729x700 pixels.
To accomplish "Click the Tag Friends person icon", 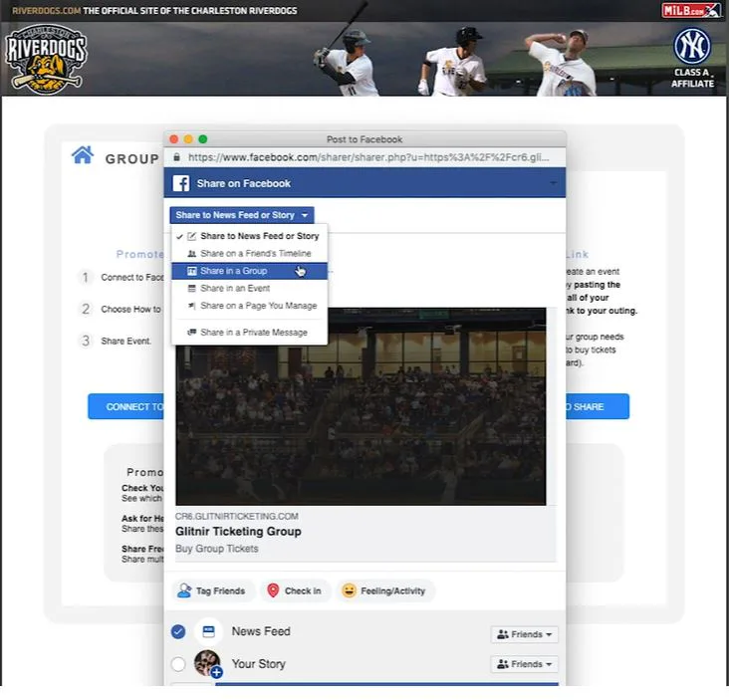I will [184, 590].
